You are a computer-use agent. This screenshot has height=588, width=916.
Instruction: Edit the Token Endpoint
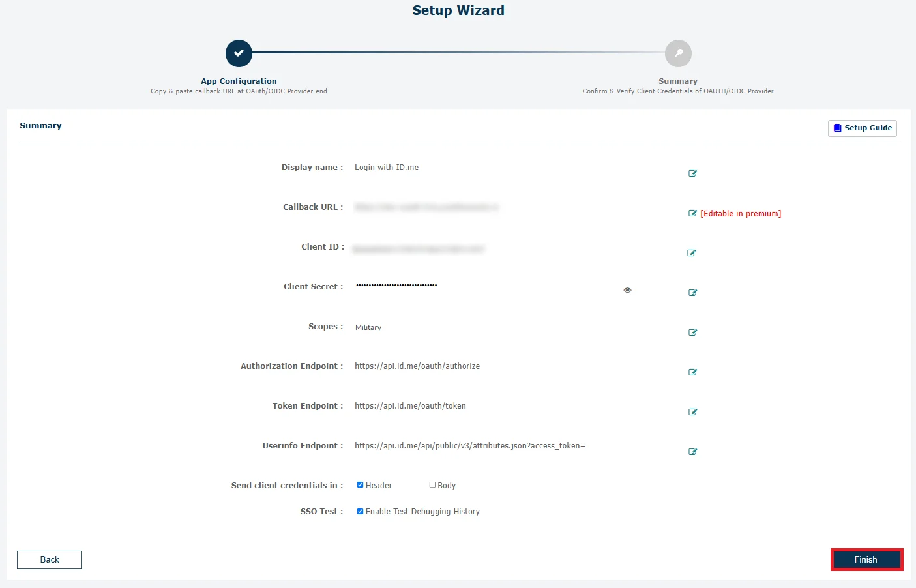pyautogui.click(x=692, y=412)
